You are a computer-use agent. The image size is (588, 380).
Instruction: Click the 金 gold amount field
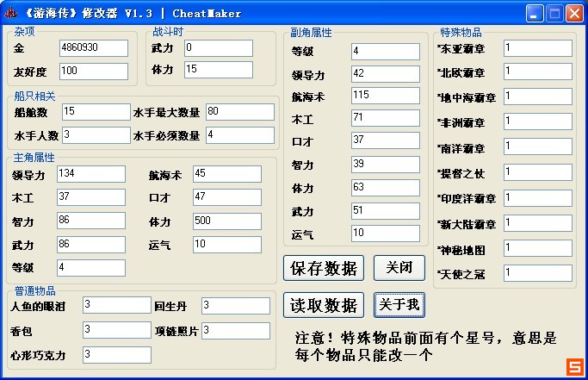pyautogui.click(x=93, y=48)
